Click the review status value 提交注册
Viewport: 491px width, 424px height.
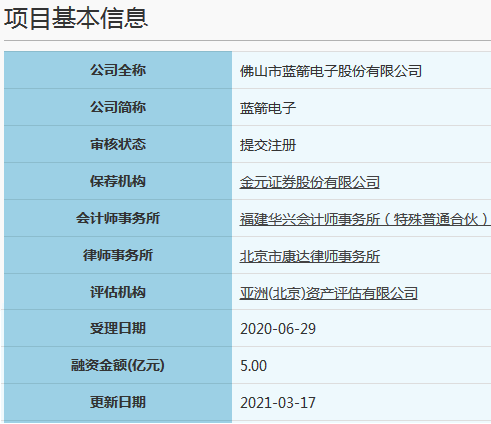(x=268, y=145)
